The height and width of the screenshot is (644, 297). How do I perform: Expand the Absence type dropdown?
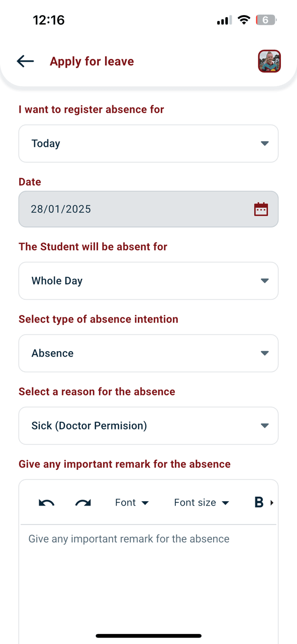[x=148, y=353]
